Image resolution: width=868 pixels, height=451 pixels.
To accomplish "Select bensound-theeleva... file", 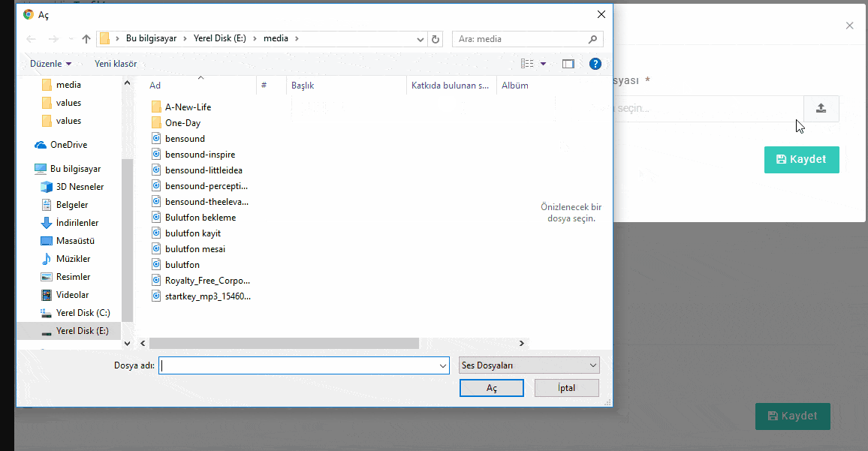I will (x=200, y=201).
